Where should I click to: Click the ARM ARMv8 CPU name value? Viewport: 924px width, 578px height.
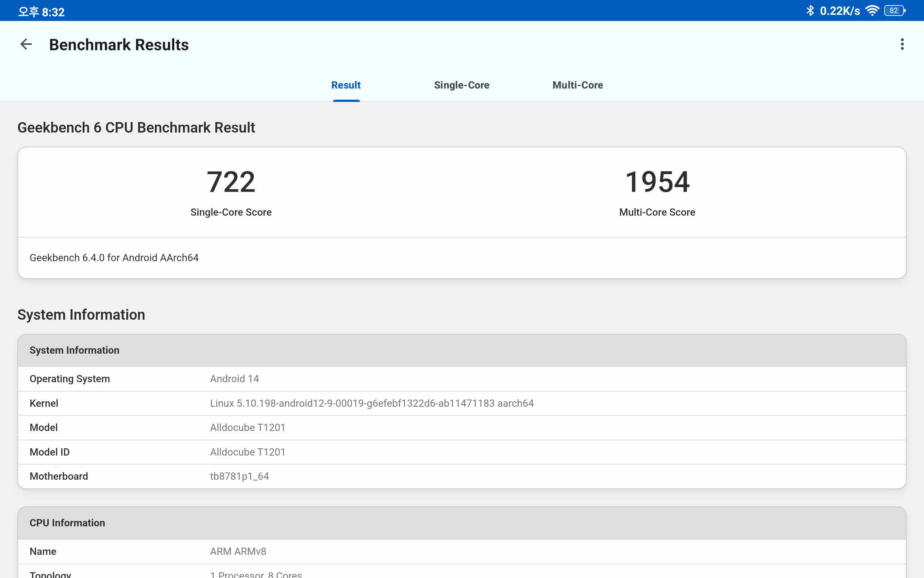238,551
